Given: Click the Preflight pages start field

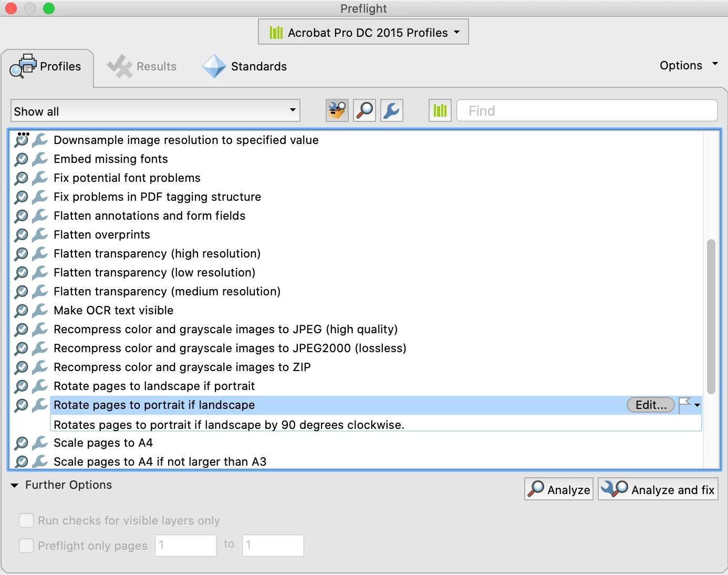Looking at the screenshot, I should pyautogui.click(x=186, y=545).
